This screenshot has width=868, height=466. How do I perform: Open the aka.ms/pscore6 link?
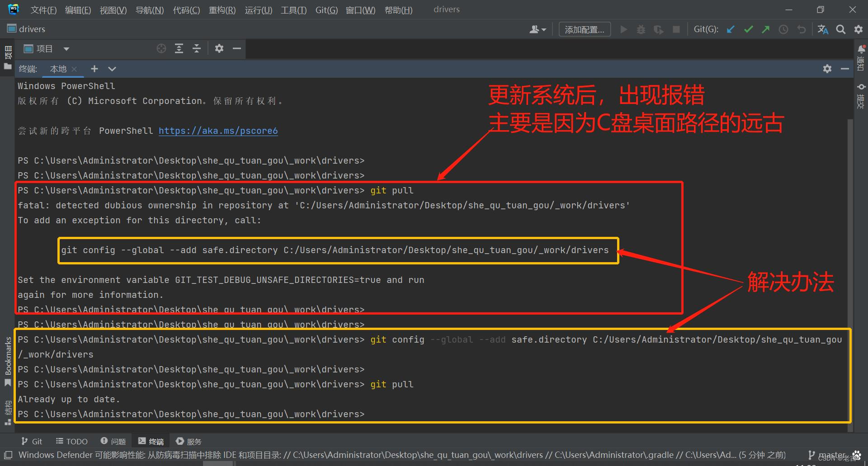pyautogui.click(x=218, y=131)
